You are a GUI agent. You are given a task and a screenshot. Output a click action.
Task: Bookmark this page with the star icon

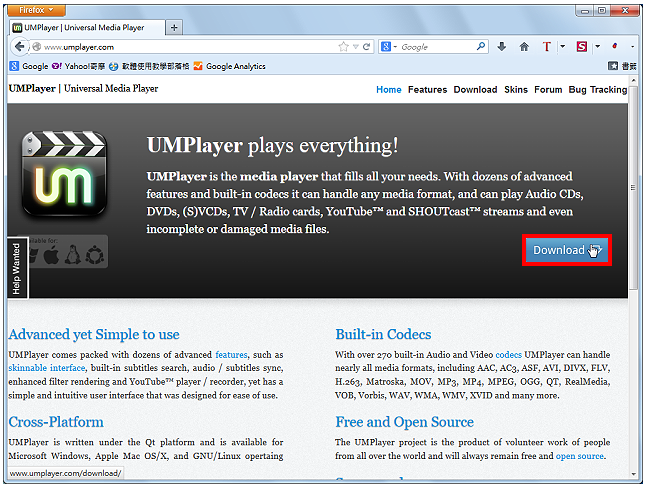tap(343, 47)
